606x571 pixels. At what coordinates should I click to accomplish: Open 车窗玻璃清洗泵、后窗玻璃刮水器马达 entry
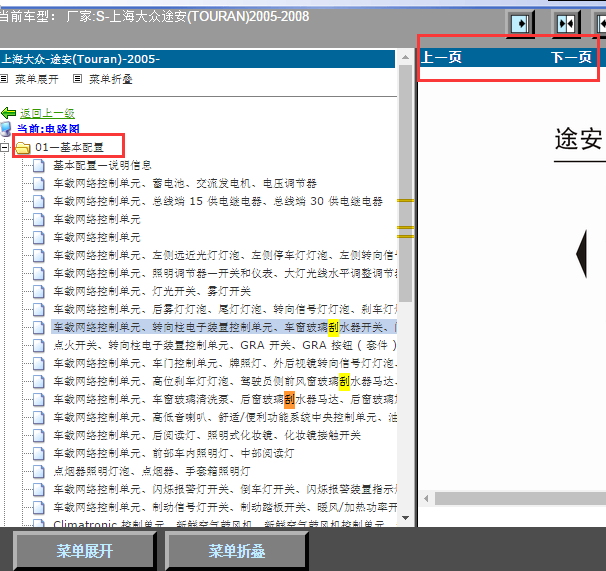point(225,399)
